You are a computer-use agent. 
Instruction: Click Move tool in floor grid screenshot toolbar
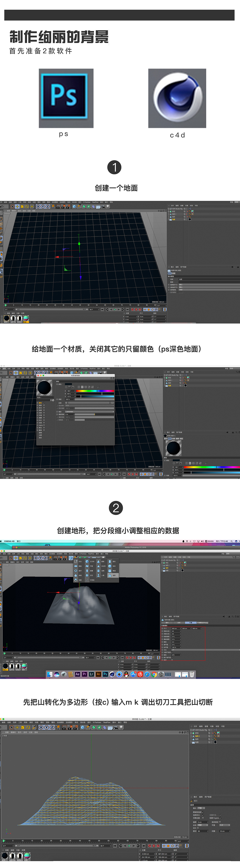click(x=17, y=206)
